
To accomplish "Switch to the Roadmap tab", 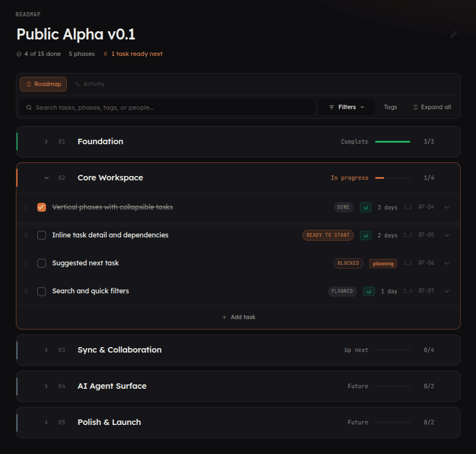I will point(43,84).
